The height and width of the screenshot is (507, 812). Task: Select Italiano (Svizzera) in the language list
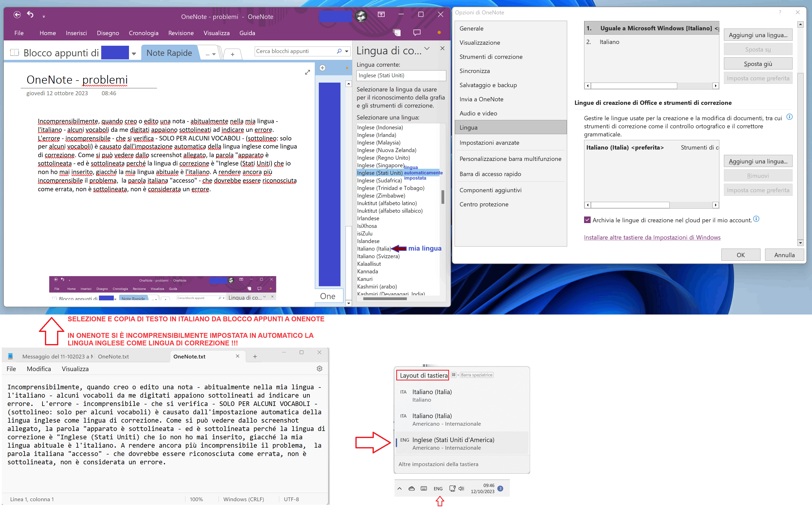(378, 256)
